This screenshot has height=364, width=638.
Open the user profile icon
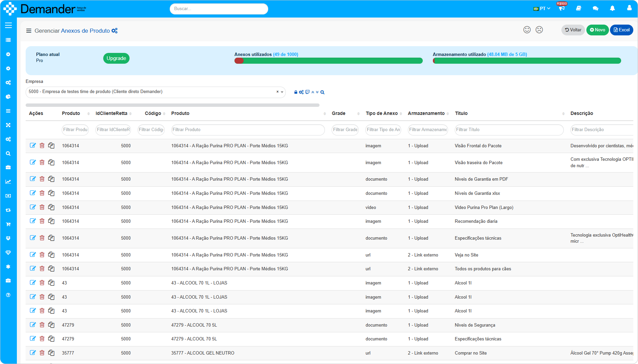pyautogui.click(x=629, y=8)
